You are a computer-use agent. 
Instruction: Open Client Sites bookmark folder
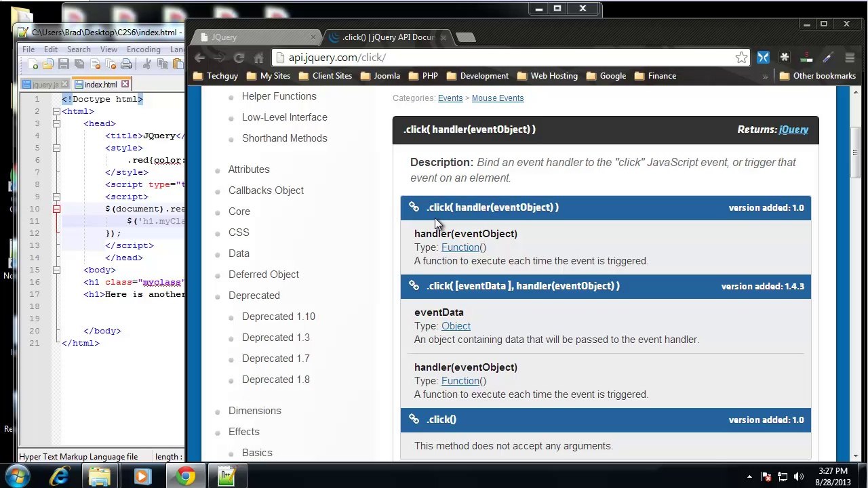[x=325, y=76]
